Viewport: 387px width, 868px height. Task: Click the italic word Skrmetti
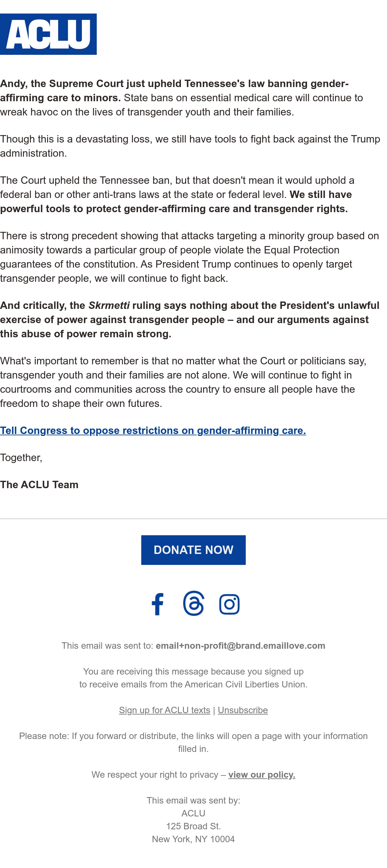109,305
